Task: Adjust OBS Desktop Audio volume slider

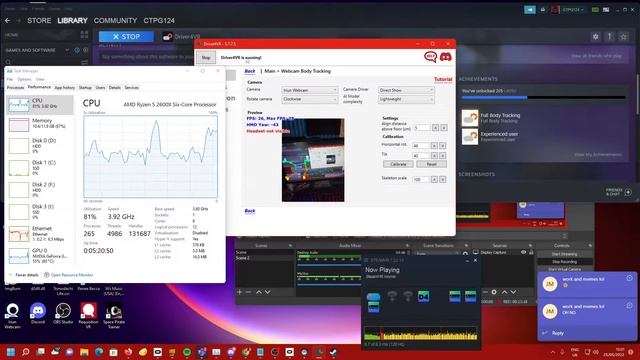Action: pos(329,265)
